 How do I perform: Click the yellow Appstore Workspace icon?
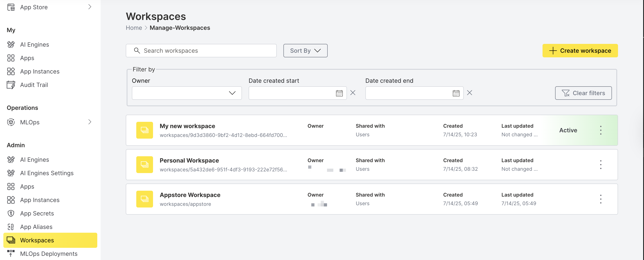click(144, 199)
